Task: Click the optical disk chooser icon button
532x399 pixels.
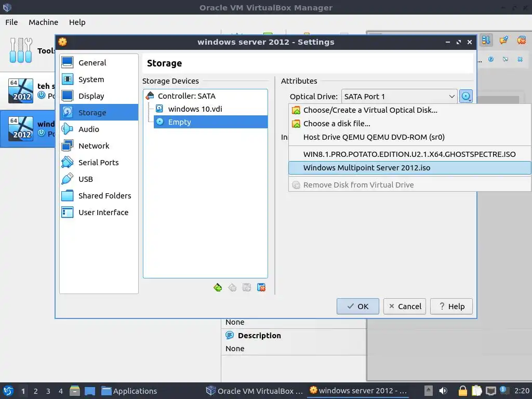Action: pos(466,96)
